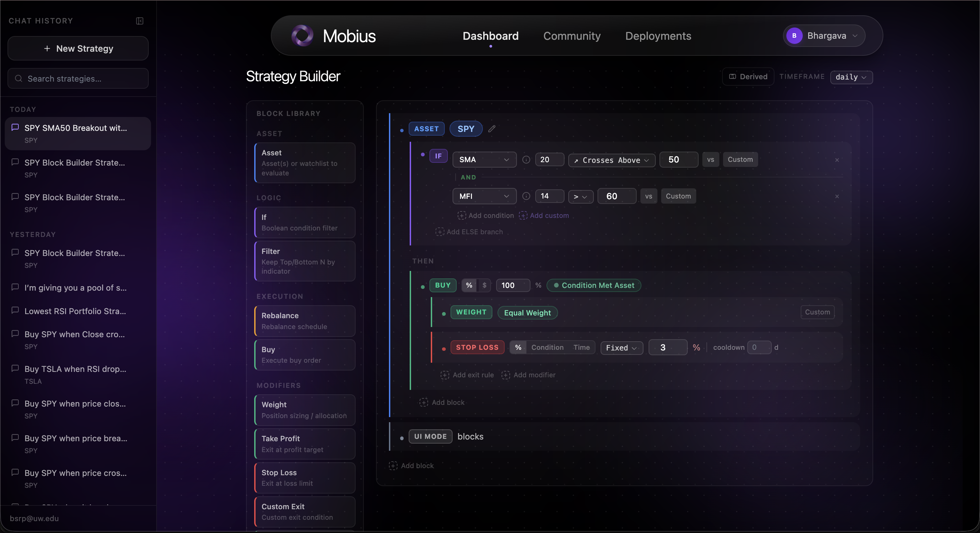Viewport: 980px width, 533px height.
Task: Expand the Fixed stop loss dropdown
Action: click(621, 348)
